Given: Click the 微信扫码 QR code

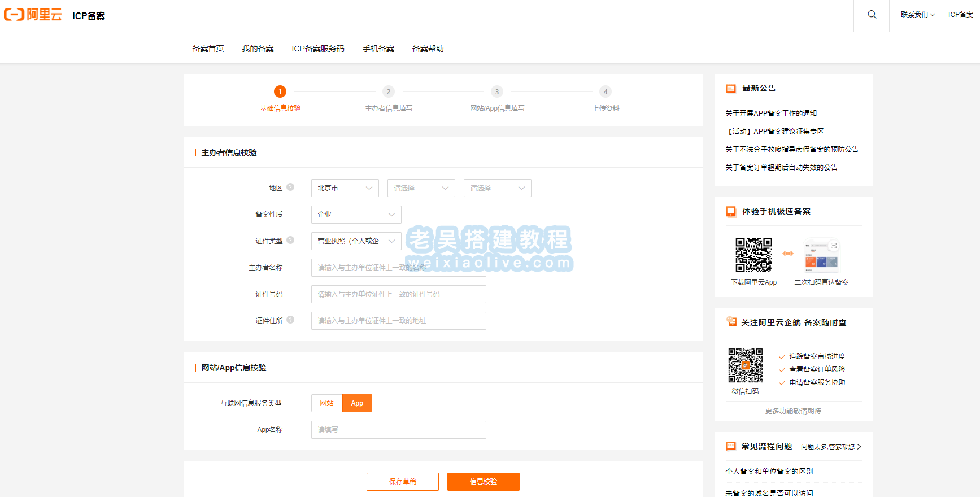Looking at the screenshot, I should (746, 365).
